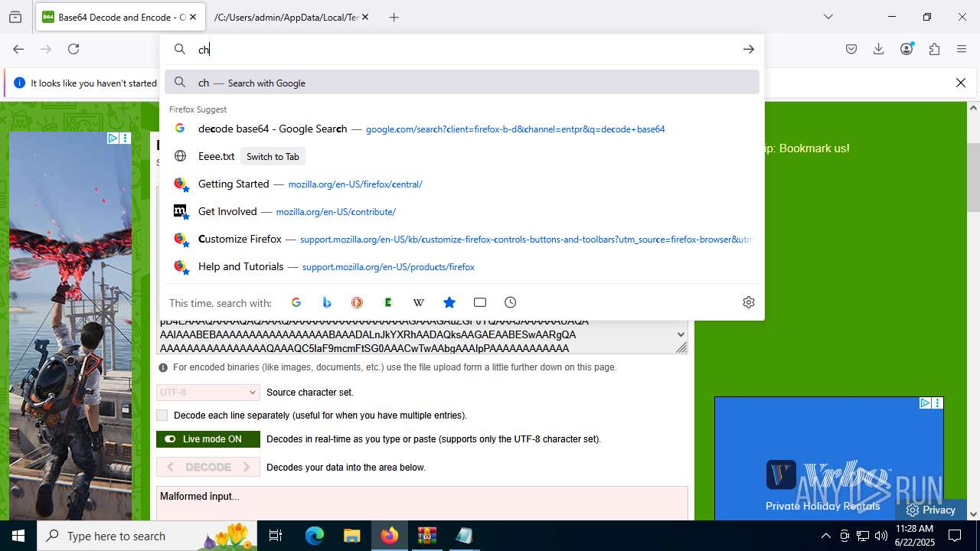Click the taskbar clock 11:28 AM

point(914,536)
